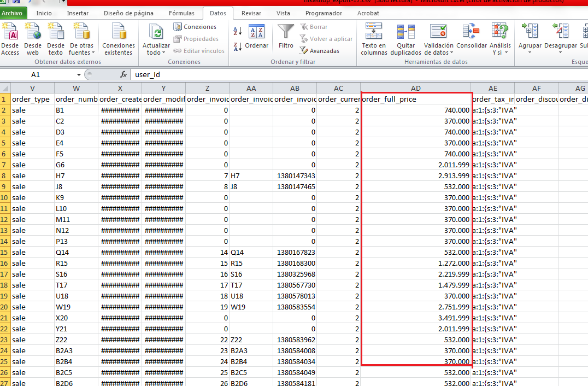Click order number cell B2A3 in column W
This screenshot has width=588, height=386.
[76, 351]
